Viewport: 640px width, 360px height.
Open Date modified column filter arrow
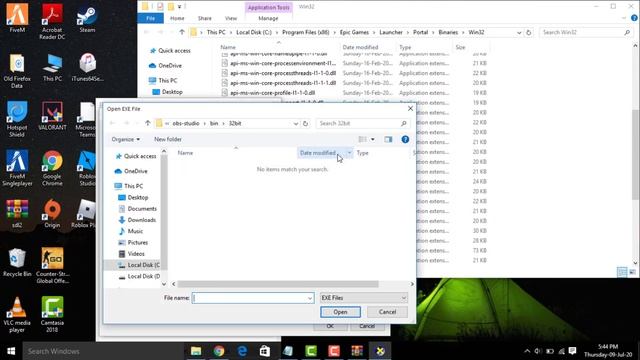[349, 153]
